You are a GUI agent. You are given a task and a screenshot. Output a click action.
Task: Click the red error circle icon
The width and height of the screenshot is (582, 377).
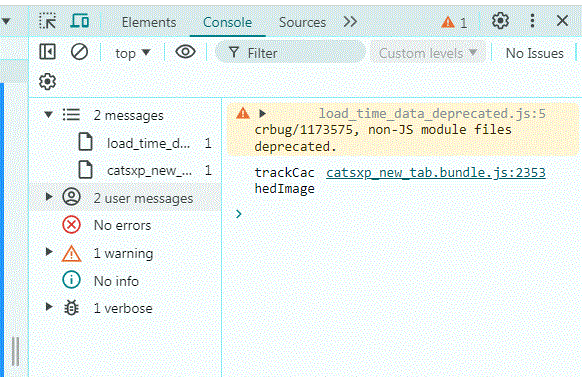click(71, 224)
